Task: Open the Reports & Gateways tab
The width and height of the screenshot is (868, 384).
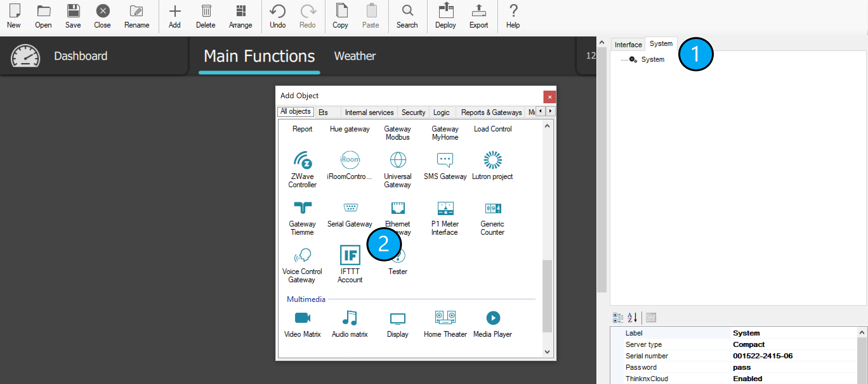Action: coord(491,112)
